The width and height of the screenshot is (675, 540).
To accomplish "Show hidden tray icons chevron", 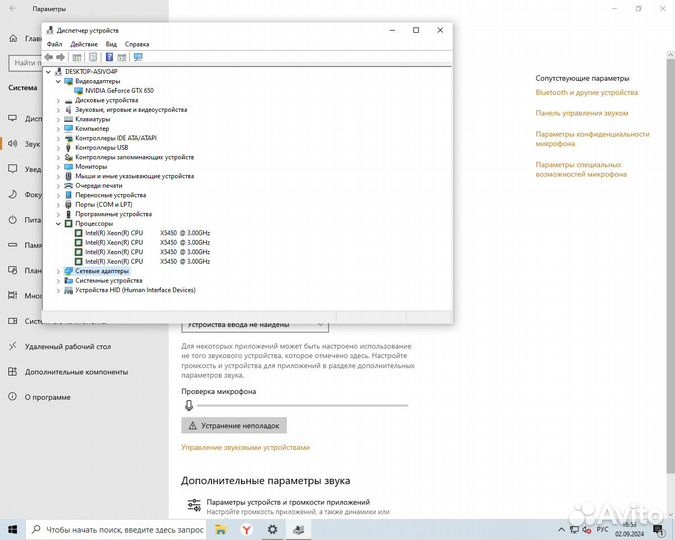I will 561,529.
